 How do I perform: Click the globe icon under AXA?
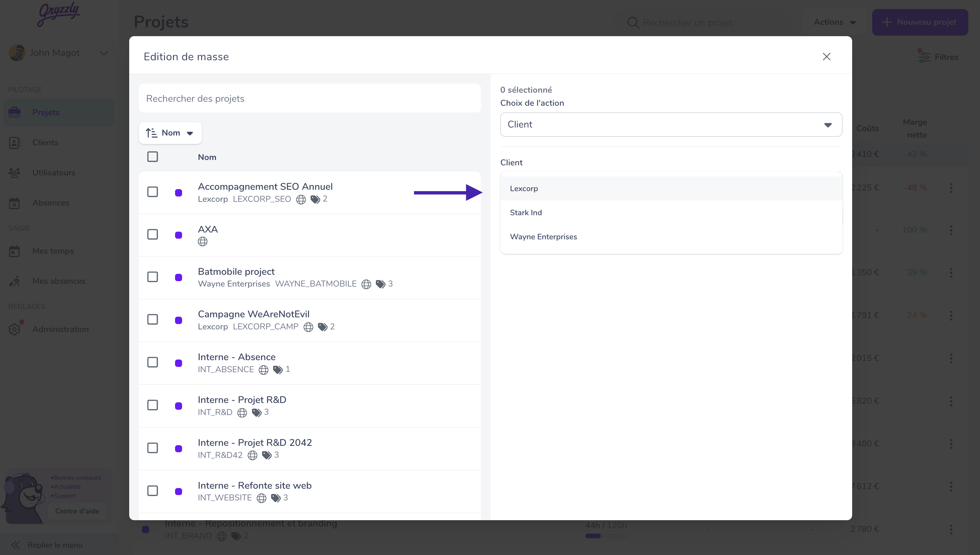[x=203, y=242]
